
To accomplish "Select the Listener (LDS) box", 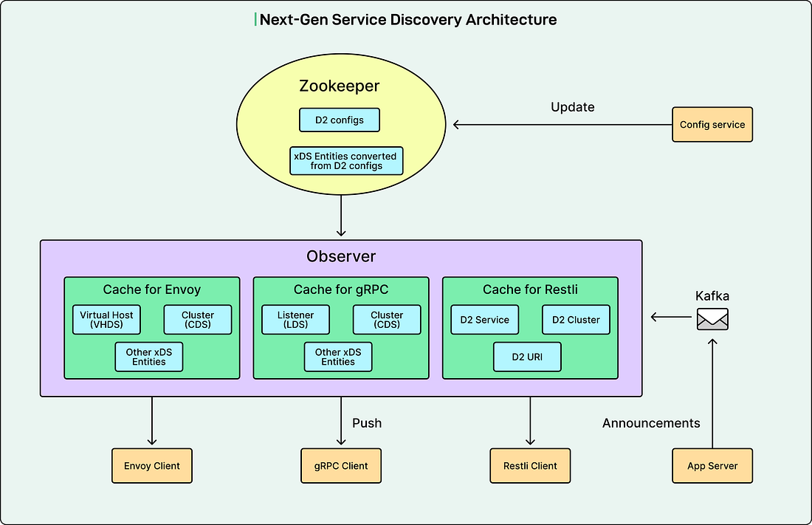I will [295, 320].
